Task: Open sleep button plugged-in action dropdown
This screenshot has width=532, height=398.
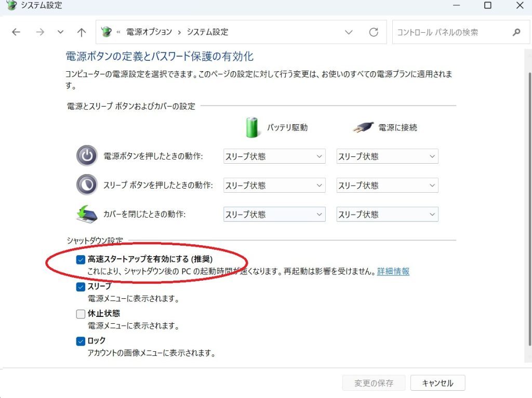Action: point(387,185)
